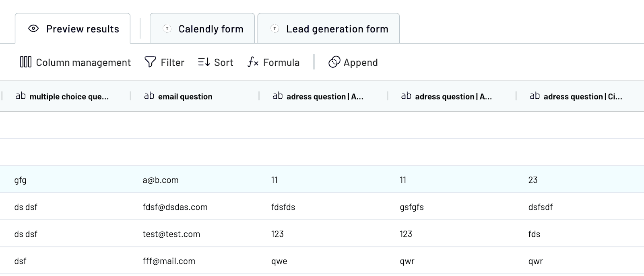Click the Sort arrows icon

[204, 62]
